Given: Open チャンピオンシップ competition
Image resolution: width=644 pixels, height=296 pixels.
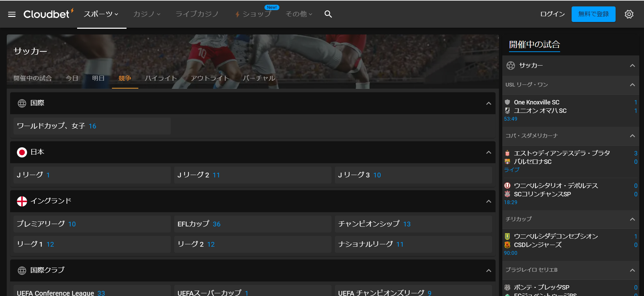Looking at the screenshot, I should (413, 224).
